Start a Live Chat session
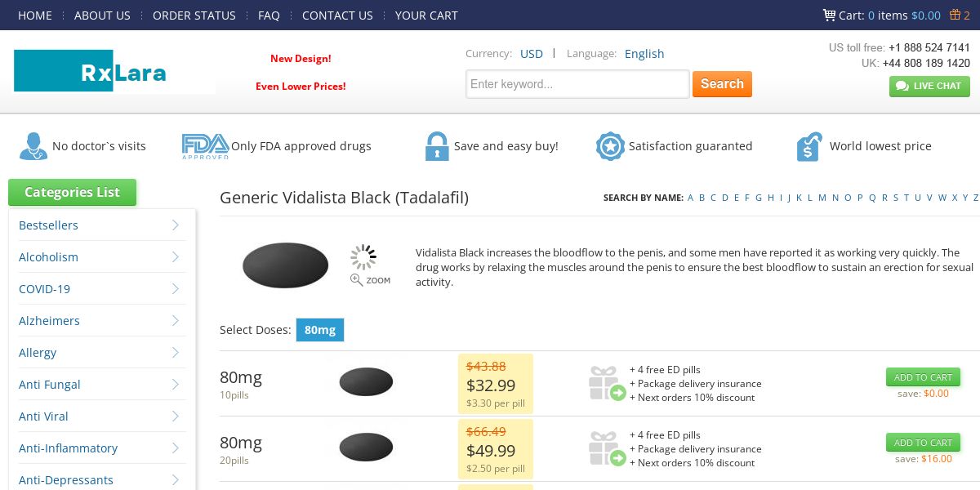The width and height of the screenshot is (980, 490). [x=929, y=87]
